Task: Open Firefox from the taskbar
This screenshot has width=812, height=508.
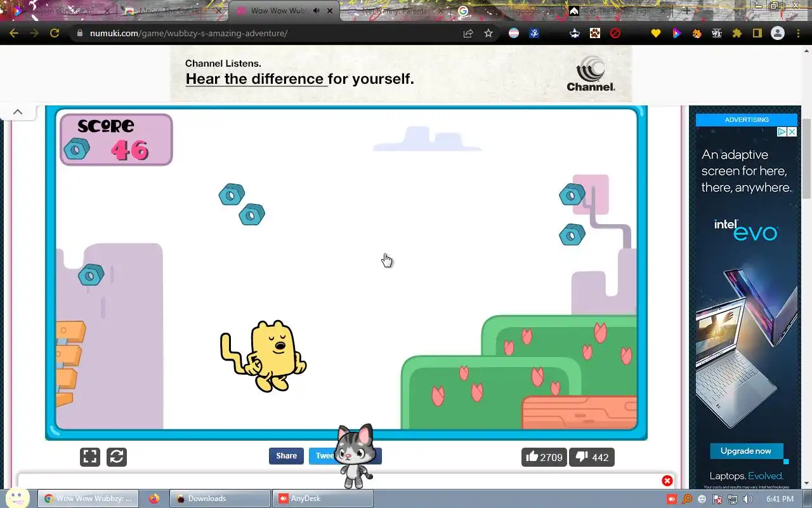Action: 154,498
